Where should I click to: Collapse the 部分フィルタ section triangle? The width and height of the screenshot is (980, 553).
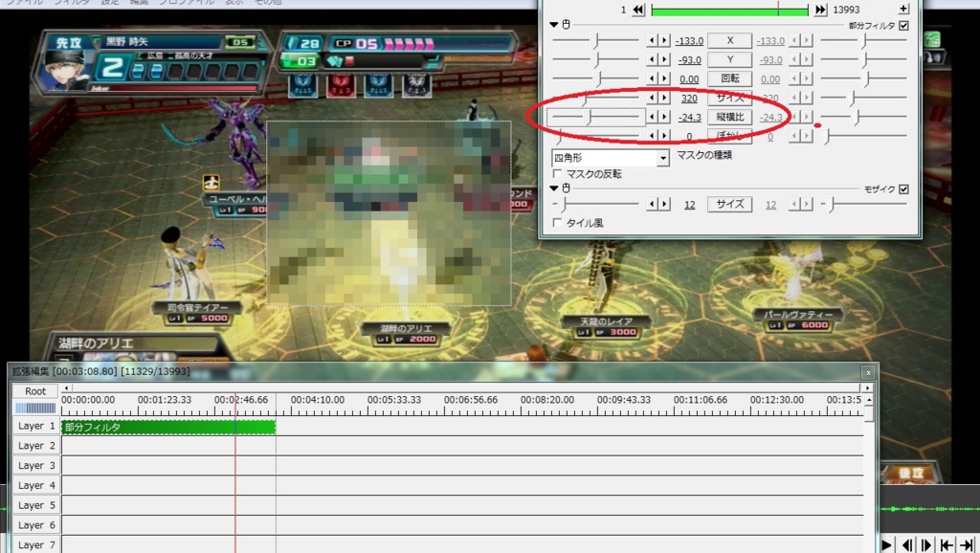point(554,24)
